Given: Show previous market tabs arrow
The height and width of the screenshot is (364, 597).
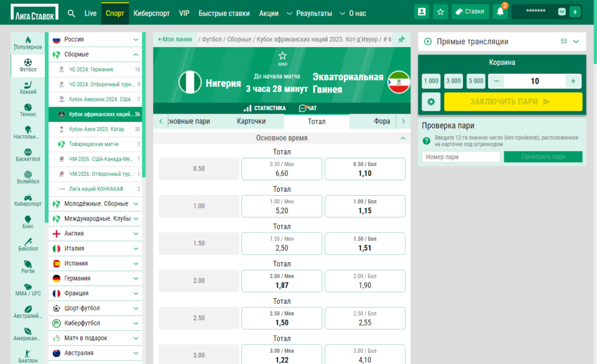Looking at the screenshot, I should (x=161, y=121).
